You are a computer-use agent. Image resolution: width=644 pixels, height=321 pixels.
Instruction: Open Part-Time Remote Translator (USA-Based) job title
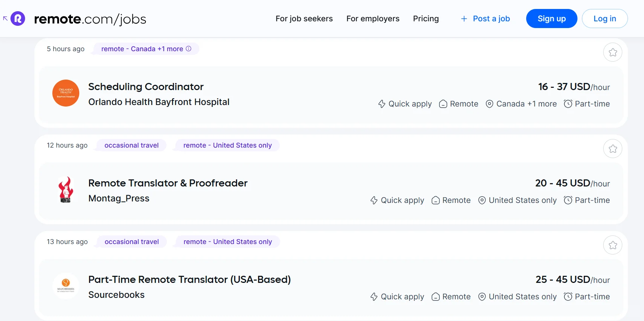pyautogui.click(x=190, y=280)
